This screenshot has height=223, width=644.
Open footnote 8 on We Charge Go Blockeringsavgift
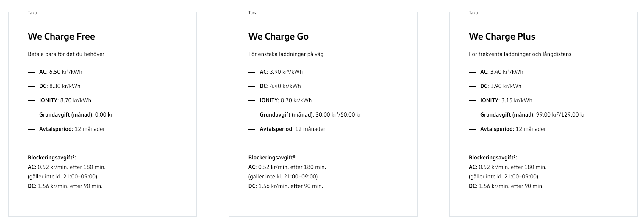(294, 156)
